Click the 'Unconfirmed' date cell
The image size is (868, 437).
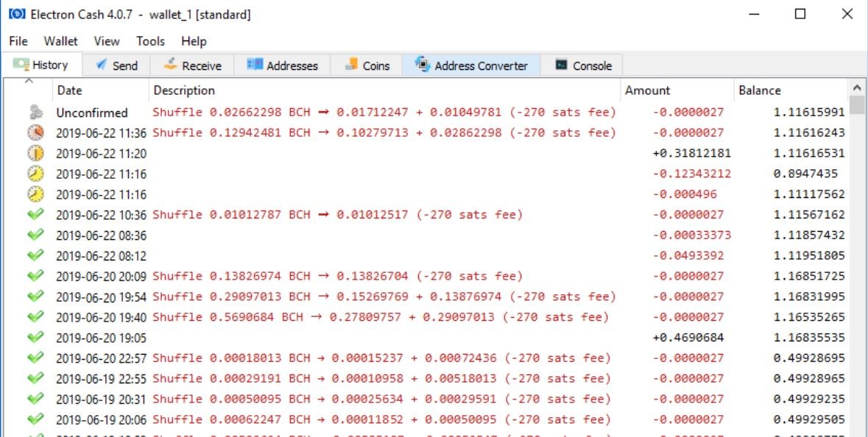tap(92, 113)
